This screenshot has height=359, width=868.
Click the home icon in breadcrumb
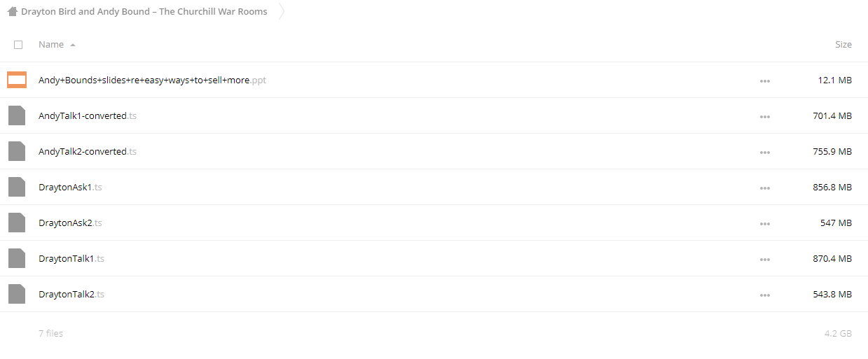point(12,12)
